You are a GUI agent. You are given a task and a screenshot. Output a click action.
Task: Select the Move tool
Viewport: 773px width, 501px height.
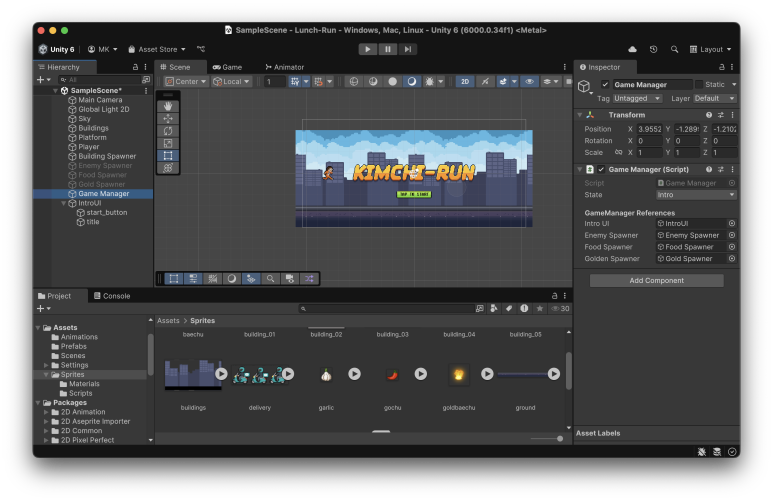click(168, 118)
